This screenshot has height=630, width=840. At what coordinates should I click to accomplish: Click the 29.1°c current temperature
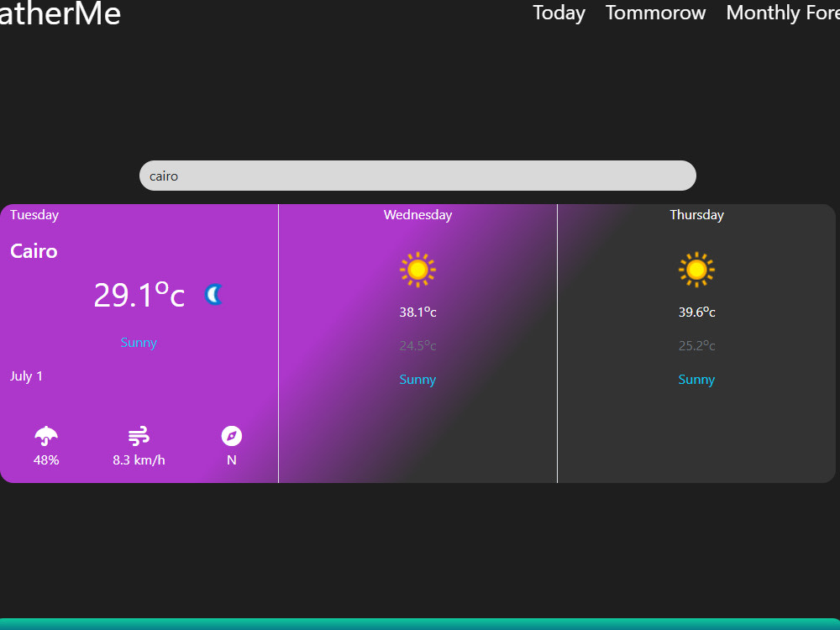click(x=139, y=295)
